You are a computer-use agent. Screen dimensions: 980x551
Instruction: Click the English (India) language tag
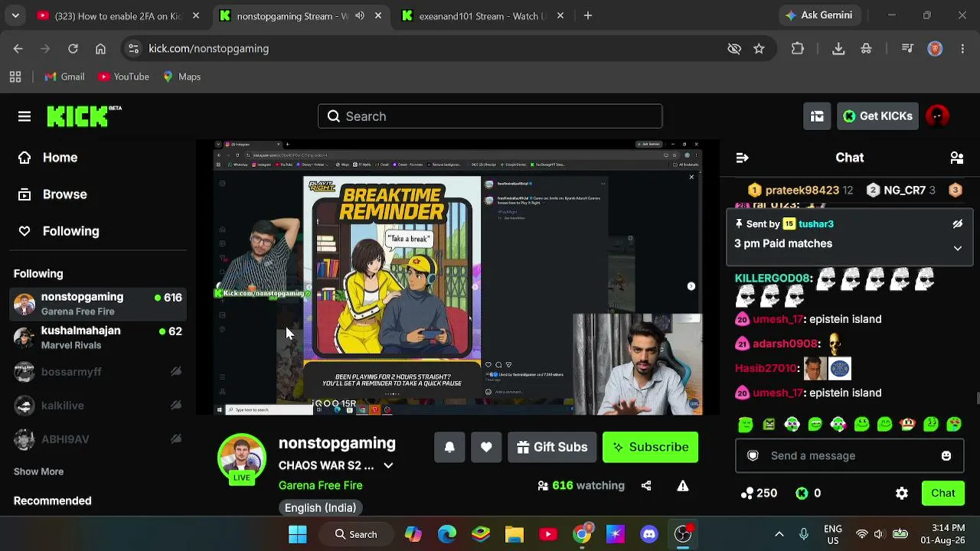320,508
